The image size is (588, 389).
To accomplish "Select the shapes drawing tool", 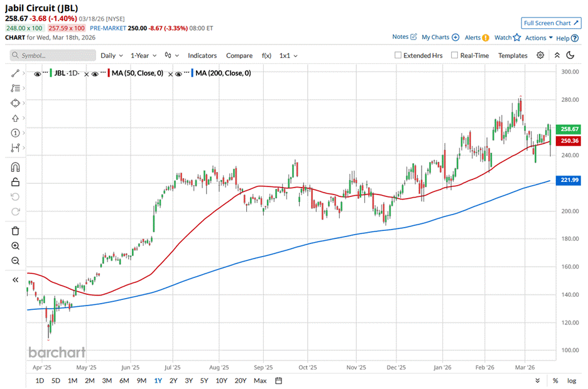I will (15, 103).
